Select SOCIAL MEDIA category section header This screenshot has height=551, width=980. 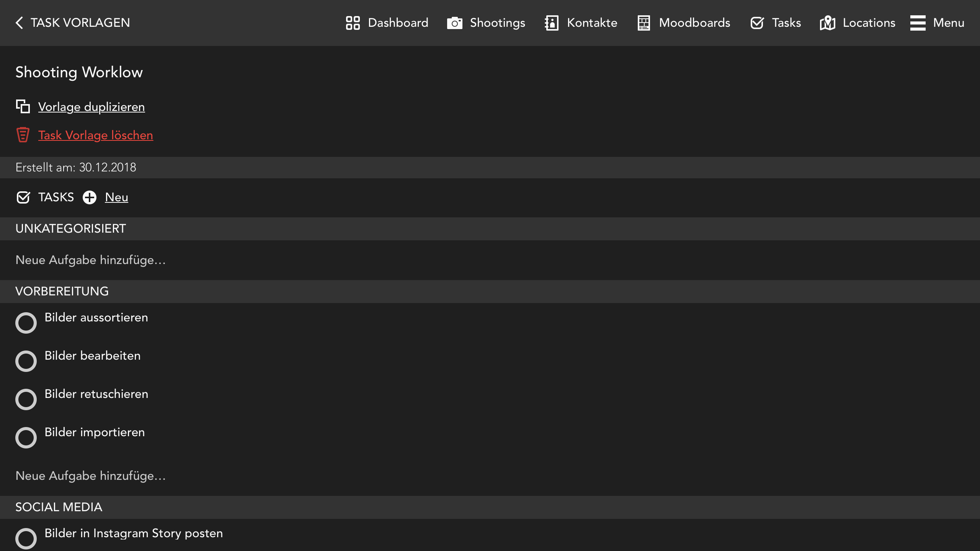(x=59, y=507)
